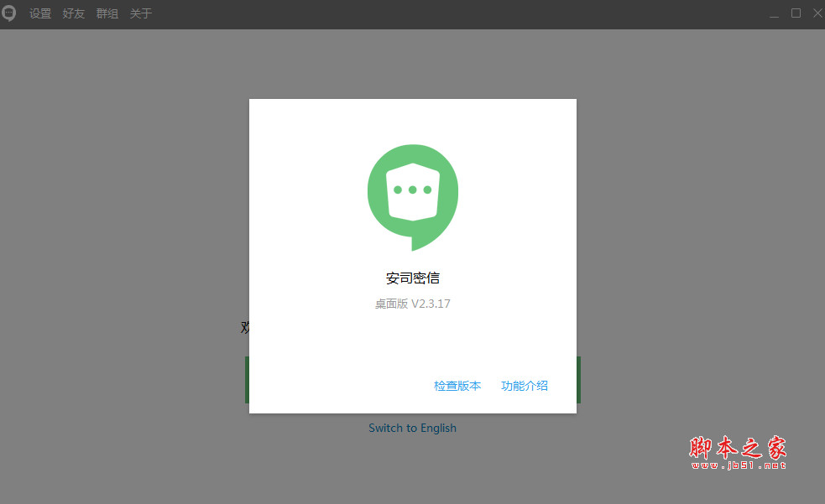Click the 安司密信 app name text

tap(412, 278)
